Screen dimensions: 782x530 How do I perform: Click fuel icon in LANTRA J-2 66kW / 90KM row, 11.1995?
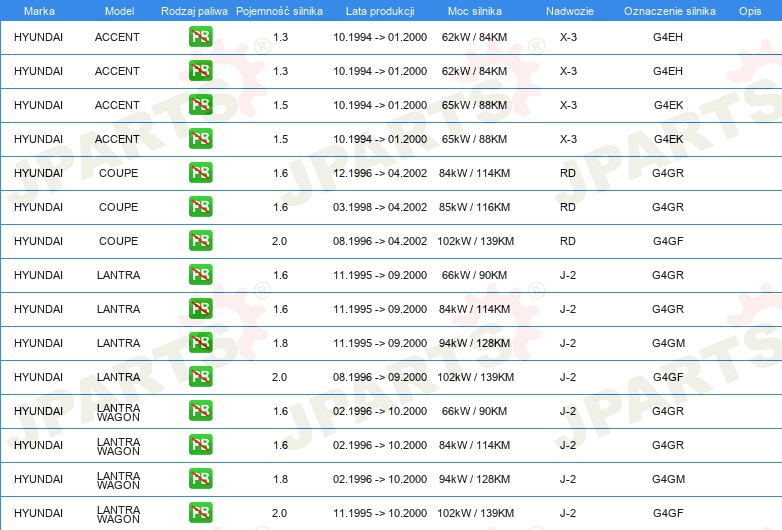[x=200, y=274]
